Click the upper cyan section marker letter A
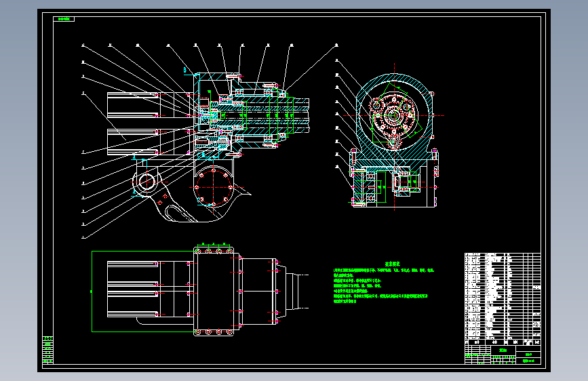The image size is (588, 381). coord(134,157)
